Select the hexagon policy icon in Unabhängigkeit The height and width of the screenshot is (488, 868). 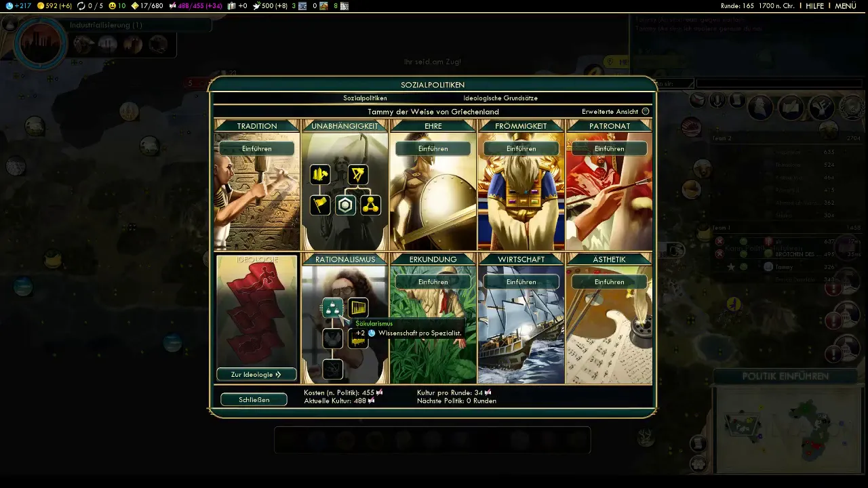(x=346, y=205)
